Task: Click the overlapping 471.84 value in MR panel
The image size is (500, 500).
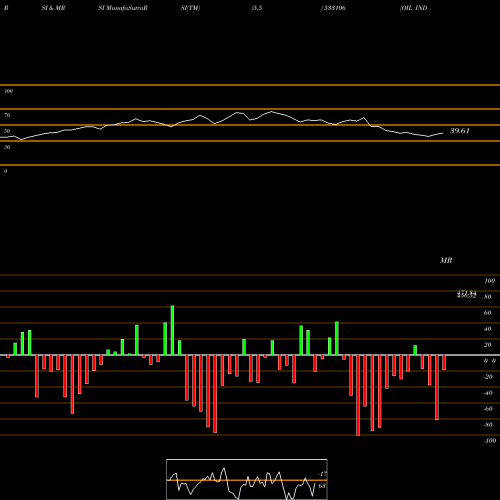Action: click(x=466, y=293)
